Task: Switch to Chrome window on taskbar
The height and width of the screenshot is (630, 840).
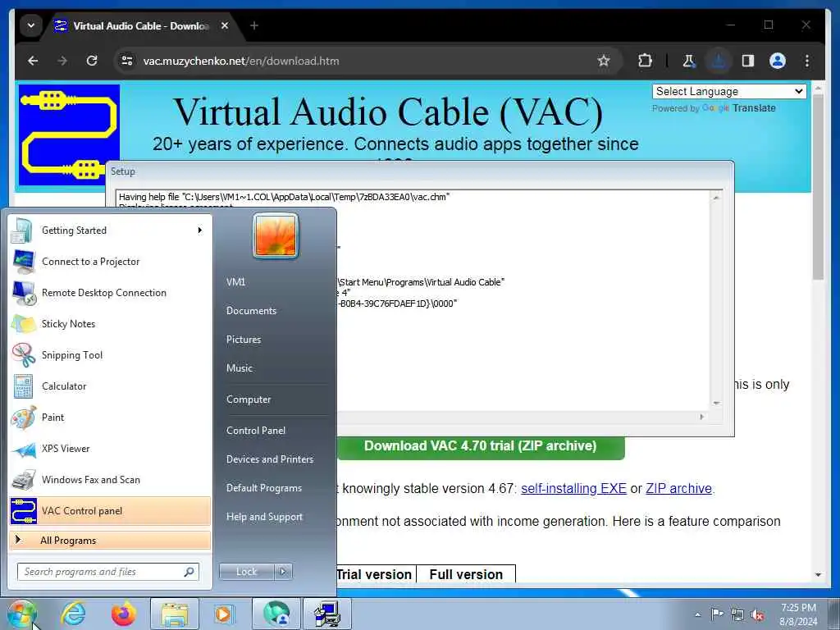Action: pyautogui.click(x=276, y=614)
